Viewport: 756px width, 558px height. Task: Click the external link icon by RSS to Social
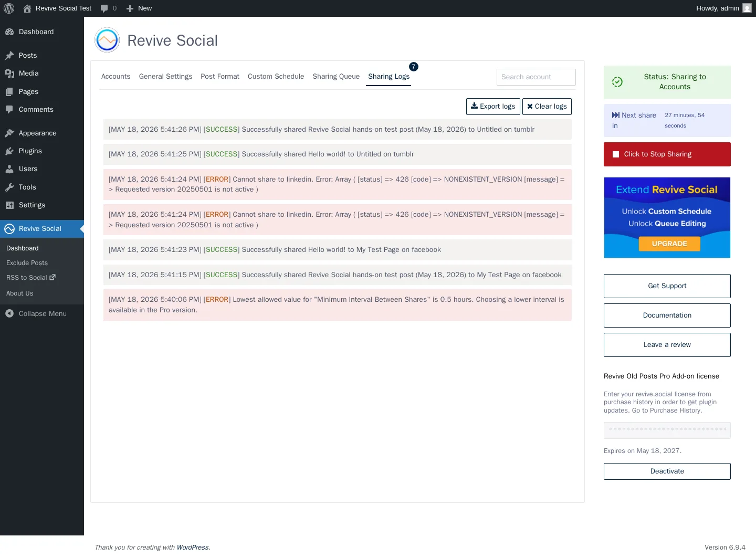(x=52, y=277)
